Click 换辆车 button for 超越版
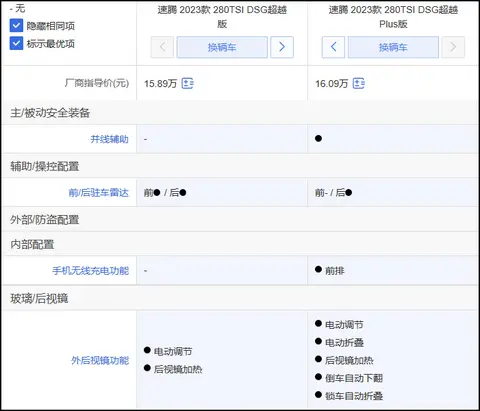Screen dimensions: 480x411 click(x=222, y=47)
